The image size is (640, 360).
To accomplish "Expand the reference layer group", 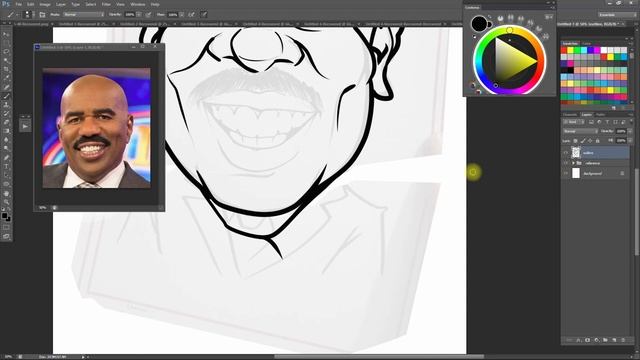I will 573,163.
